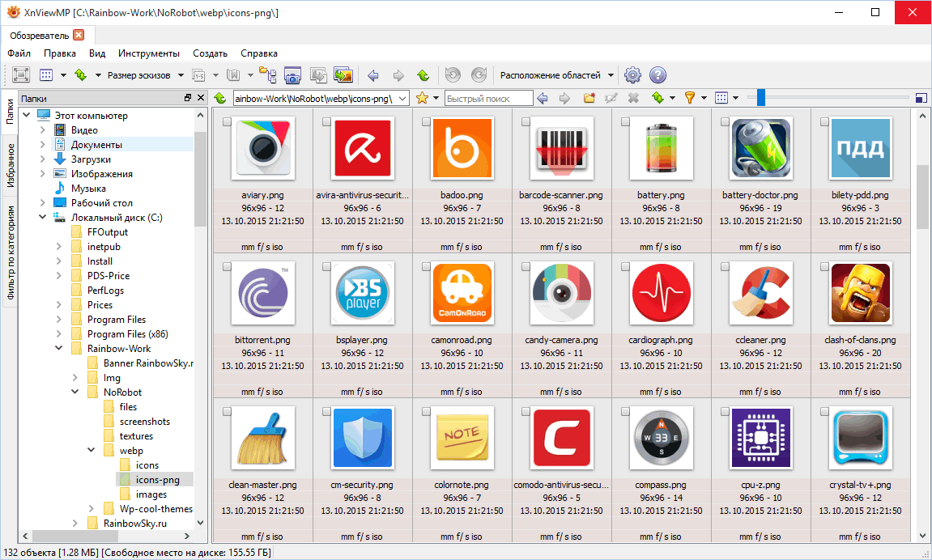The width and height of the screenshot is (932, 560).
Task: Collapse the NoRobot folder node
Action: tap(74, 392)
